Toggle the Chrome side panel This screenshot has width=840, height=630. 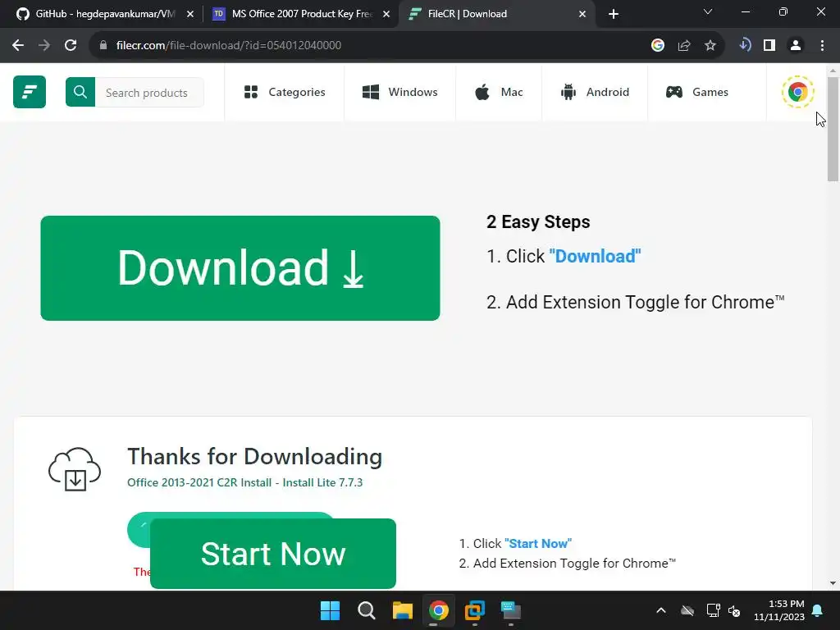(x=769, y=46)
